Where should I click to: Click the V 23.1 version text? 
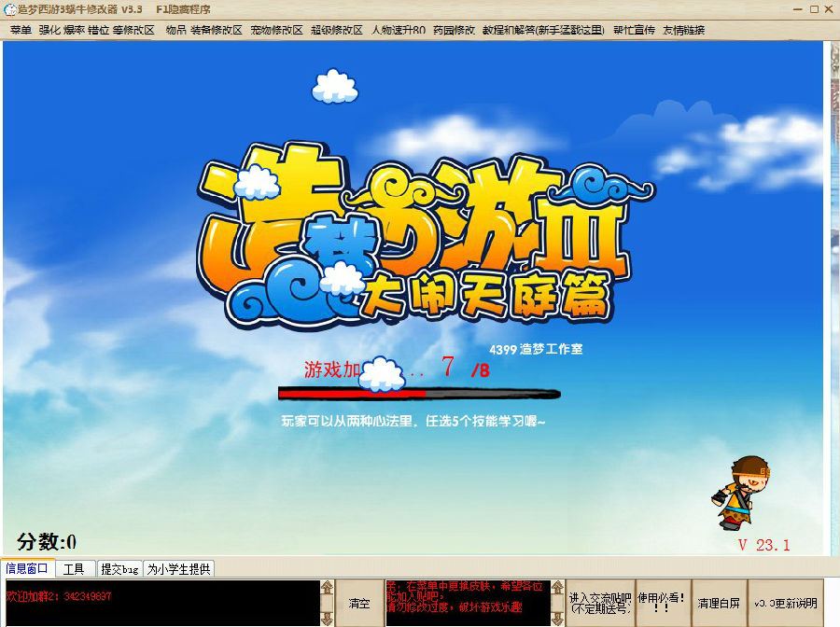(x=763, y=545)
